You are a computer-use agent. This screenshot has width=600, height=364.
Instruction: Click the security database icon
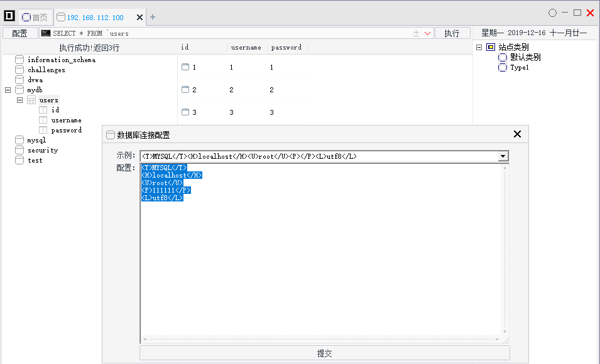(19, 150)
